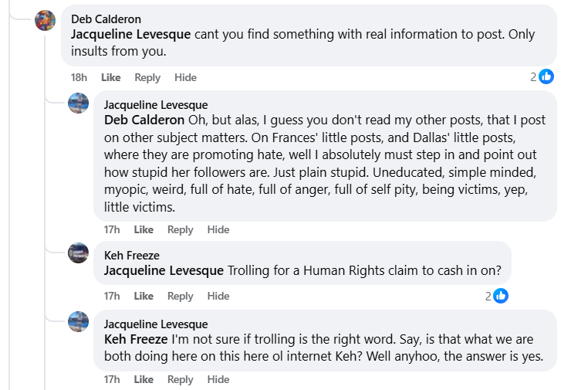Hide Deb Calderon's comment

pyautogui.click(x=185, y=77)
